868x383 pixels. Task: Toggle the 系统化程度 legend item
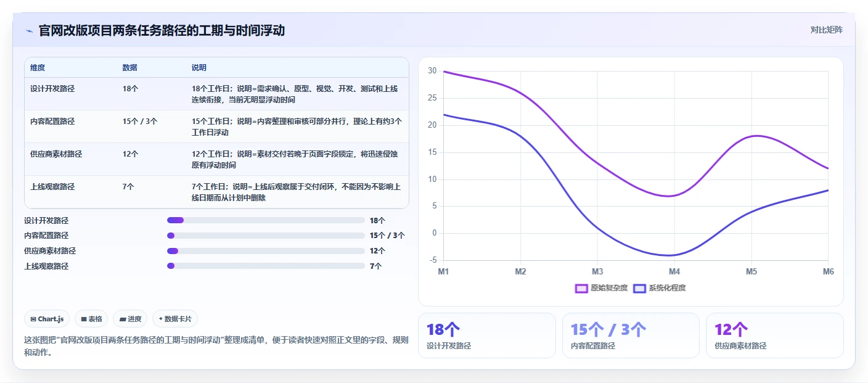[x=659, y=288]
